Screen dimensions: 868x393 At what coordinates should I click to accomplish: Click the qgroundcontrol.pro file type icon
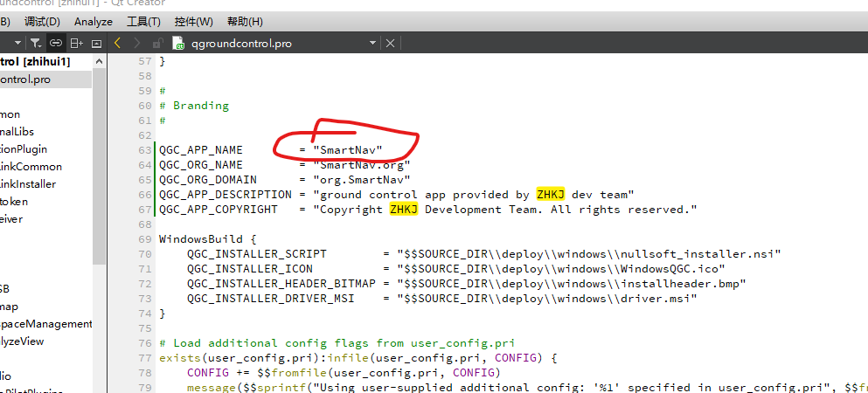pyautogui.click(x=178, y=43)
